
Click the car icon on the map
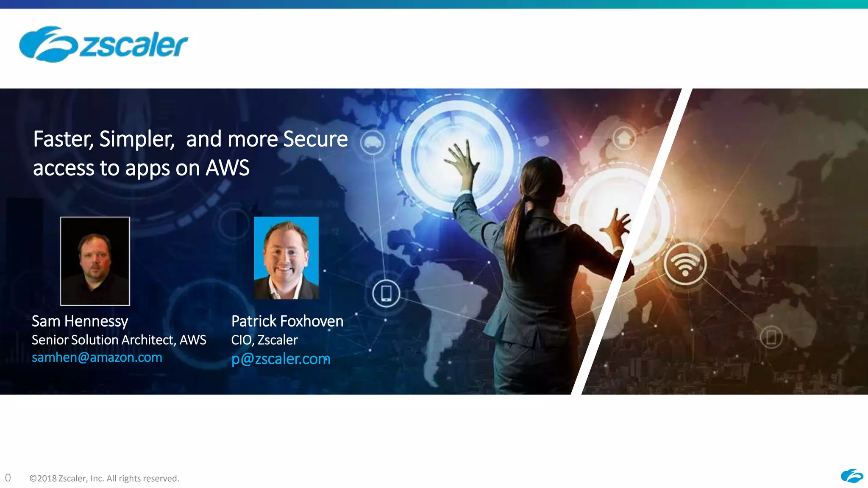[373, 142]
